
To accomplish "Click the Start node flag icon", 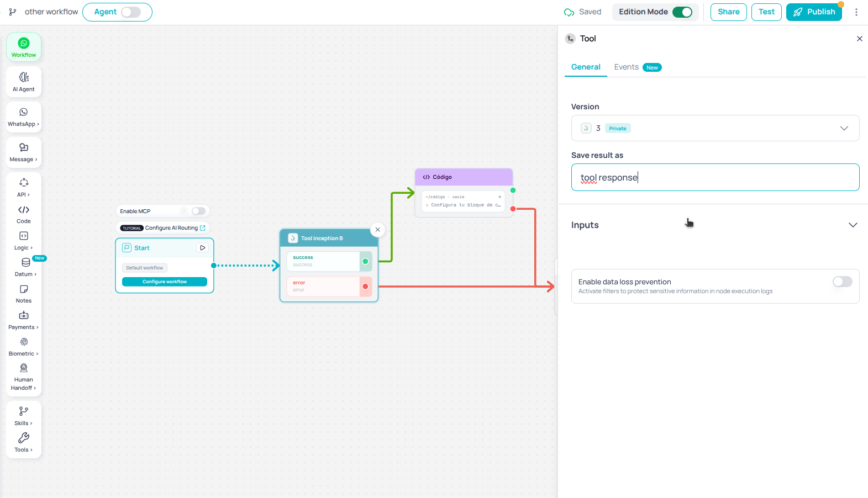I will pyautogui.click(x=127, y=248).
